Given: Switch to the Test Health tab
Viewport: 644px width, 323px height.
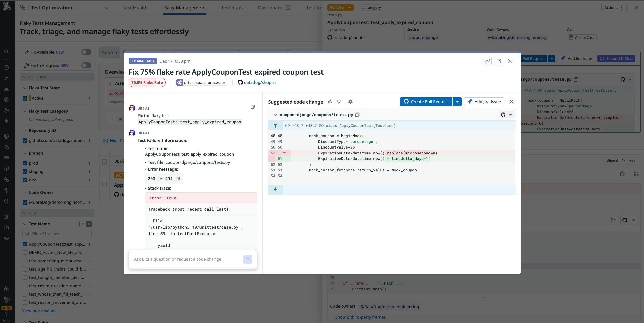Looking at the screenshot, I should click(136, 8).
